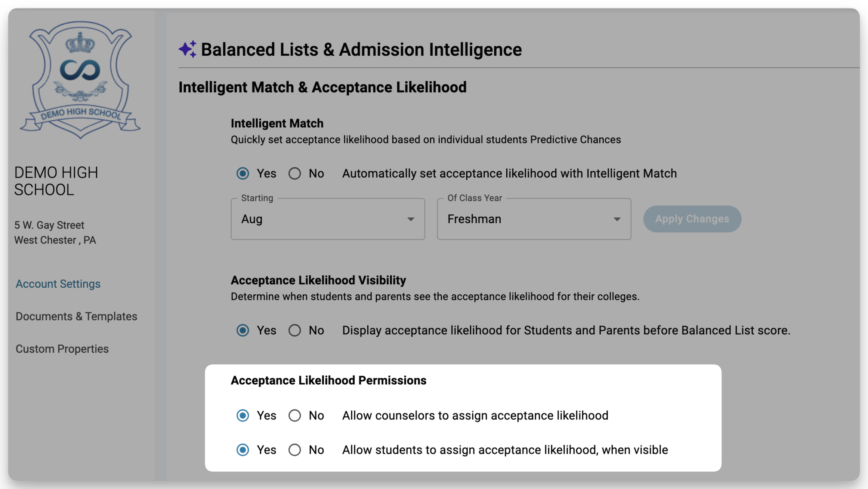Image resolution: width=868 pixels, height=489 pixels.
Task: Click the Demo High School crest logo
Action: [x=80, y=80]
